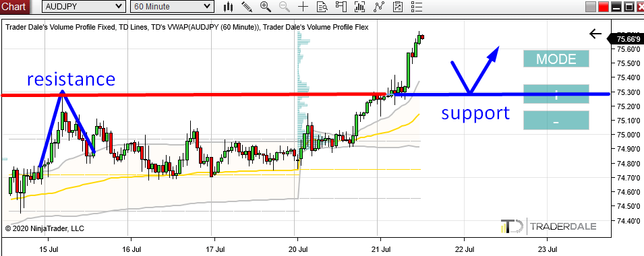
Task: Select the Chart tab label
Action: click(x=14, y=7)
